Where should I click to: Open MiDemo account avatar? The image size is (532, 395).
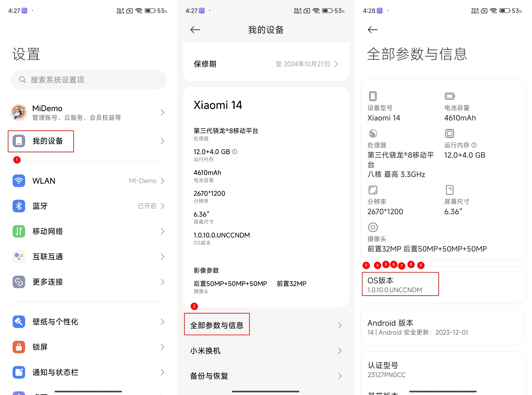[x=19, y=112]
